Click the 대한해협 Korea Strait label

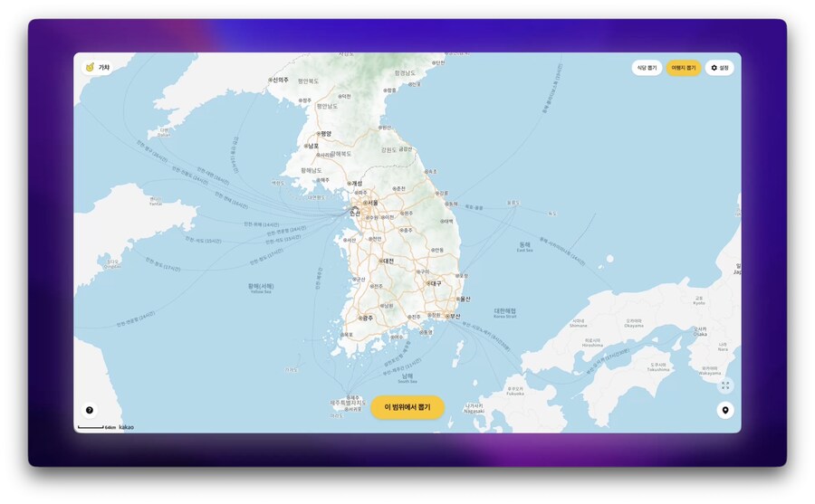pyautogui.click(x=504, y=313)
